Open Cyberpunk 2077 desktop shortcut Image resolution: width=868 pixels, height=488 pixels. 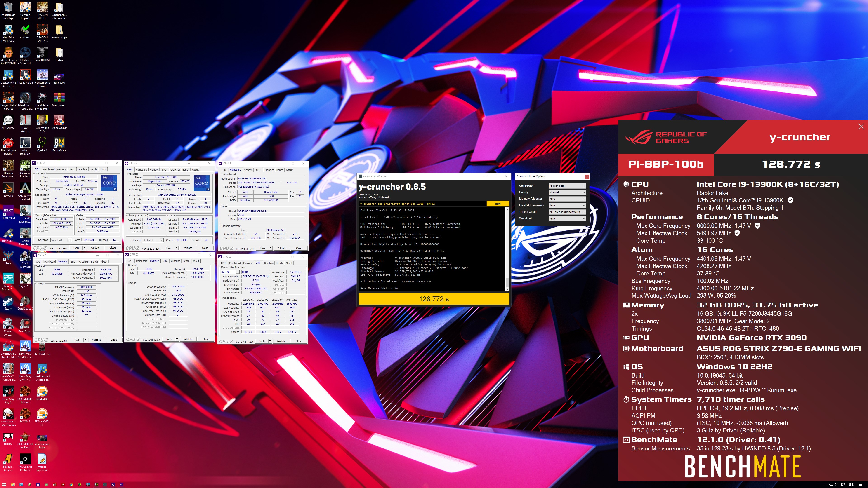42,123
